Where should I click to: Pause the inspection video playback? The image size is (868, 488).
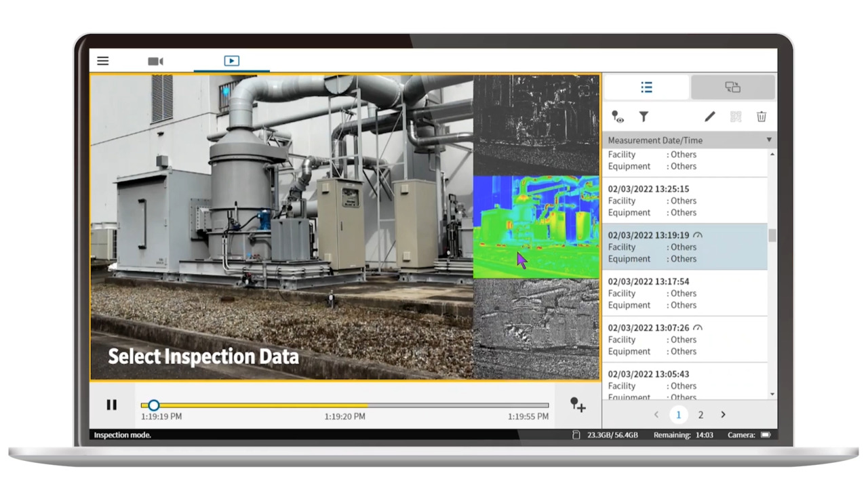(112, 405)
